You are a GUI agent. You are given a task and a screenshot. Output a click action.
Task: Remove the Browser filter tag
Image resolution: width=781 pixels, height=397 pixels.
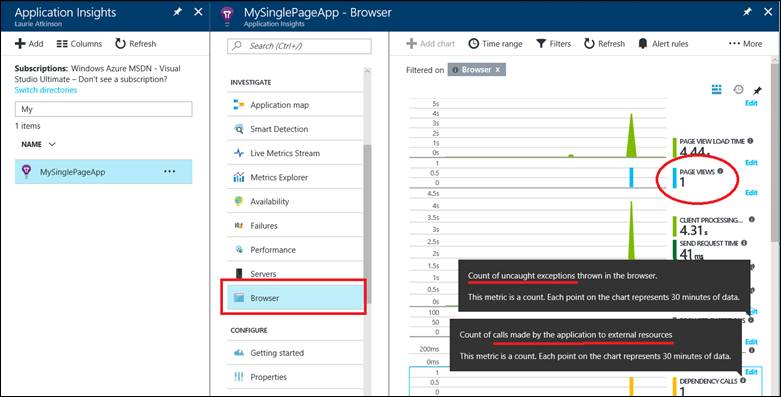tap(498, 70)
